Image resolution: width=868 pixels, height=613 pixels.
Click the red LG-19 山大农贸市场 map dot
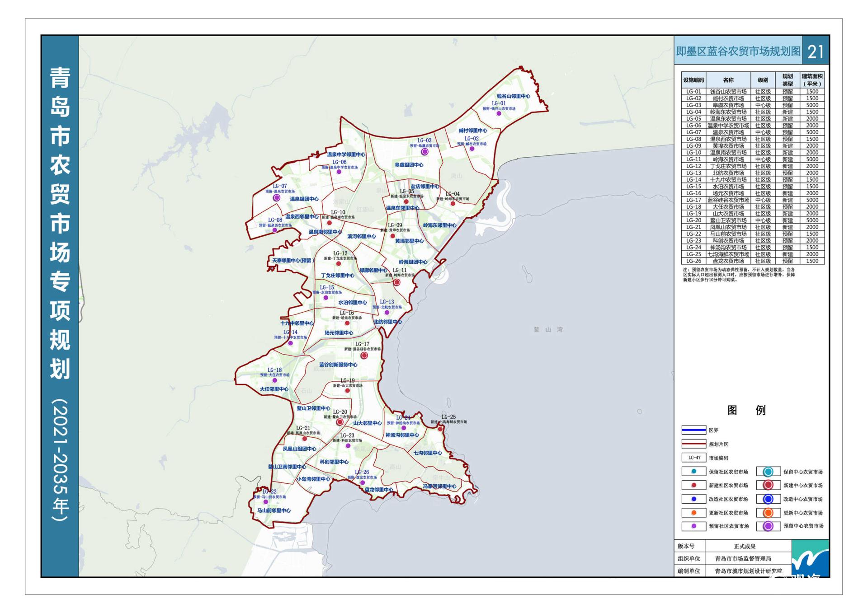(347, 391)
